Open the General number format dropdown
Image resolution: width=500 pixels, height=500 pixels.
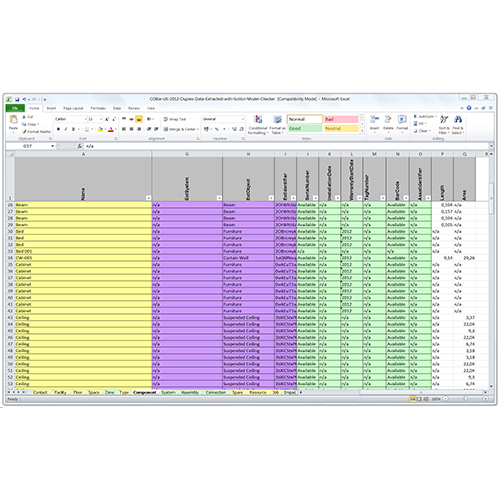[x=243, y=119]
